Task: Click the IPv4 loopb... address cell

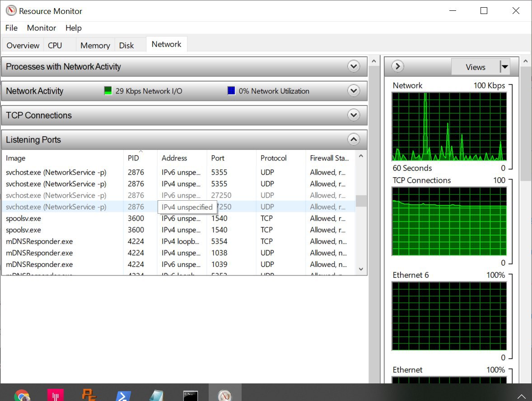Action: click(180, 241)
